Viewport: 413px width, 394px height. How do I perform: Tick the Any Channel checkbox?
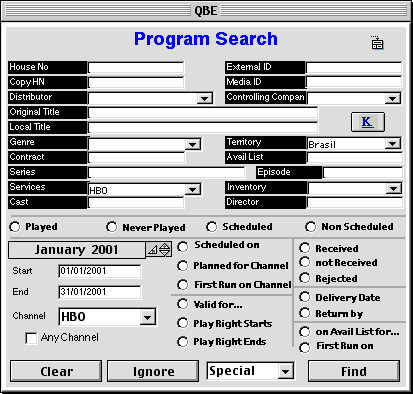pyautogui.click(x=31, y=338)
